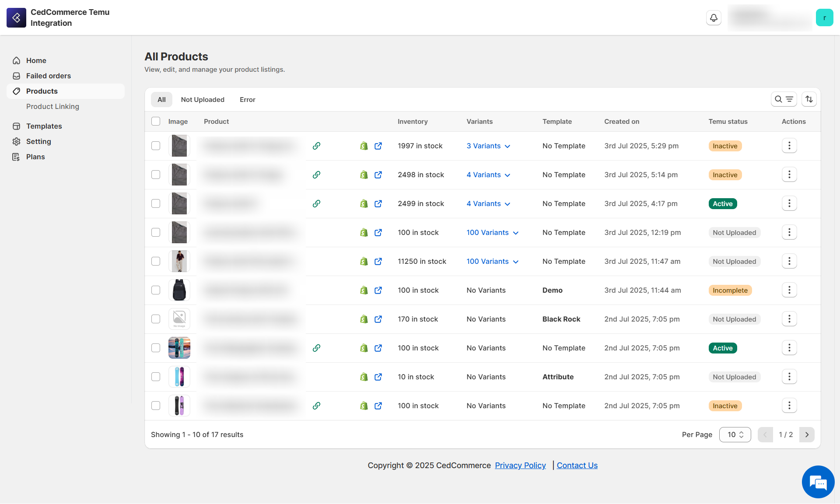
Task: Click the link icon for the 2498 in stock product
Action: tap(316, 175)
